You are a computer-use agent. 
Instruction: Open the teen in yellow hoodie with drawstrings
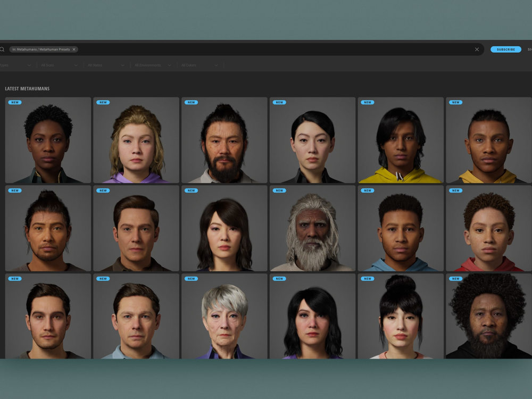pos(401,140)
